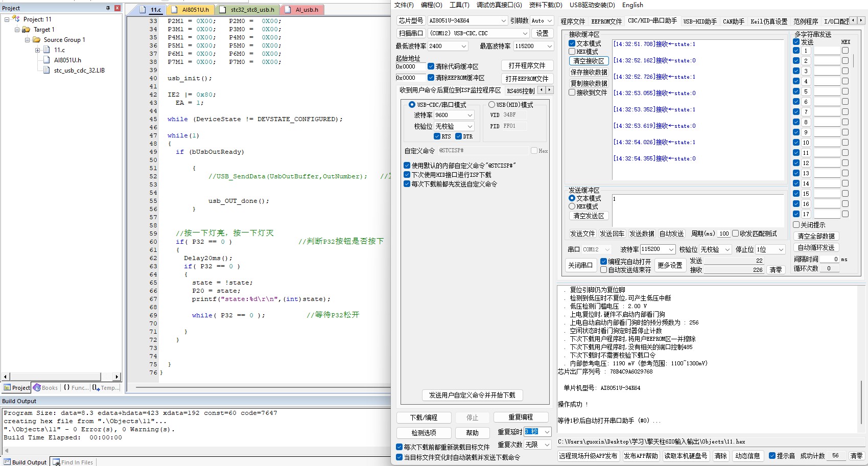Collapse the Project: 11 tree node
This screenshot has height=466, width=868.
click(7, 19)
